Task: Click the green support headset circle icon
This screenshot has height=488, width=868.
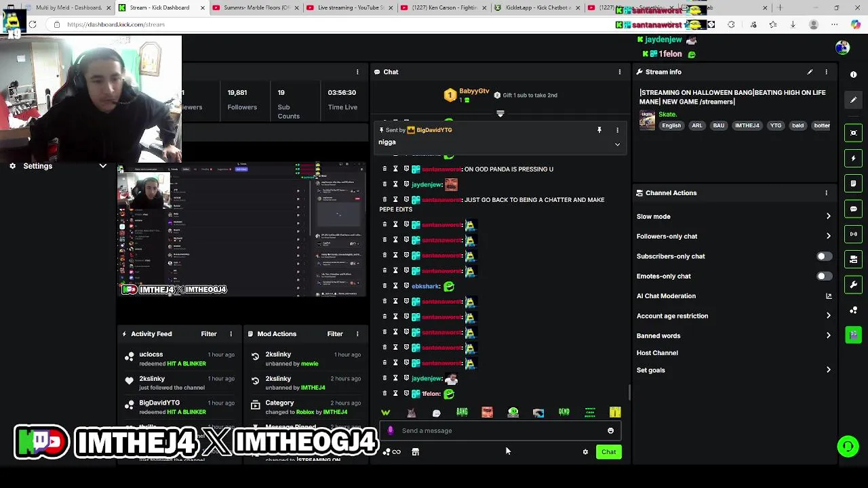Action: click(x=848, y=446)
